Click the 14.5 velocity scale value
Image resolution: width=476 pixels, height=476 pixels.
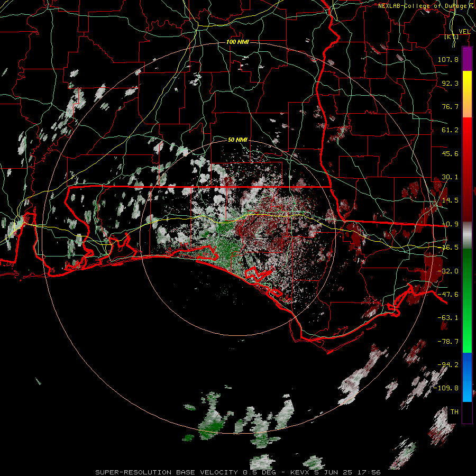pyautogui.click(x=450, y=200)
